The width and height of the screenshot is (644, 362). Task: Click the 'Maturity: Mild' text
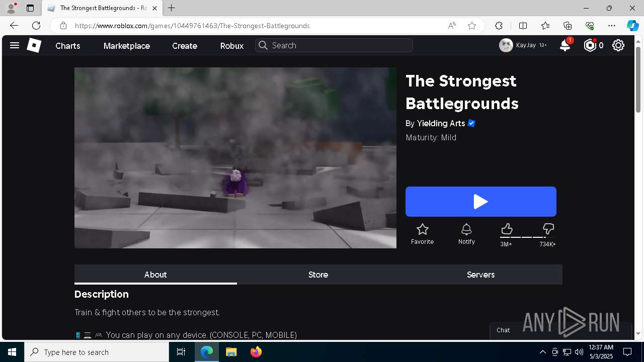[x=431, y=137]
